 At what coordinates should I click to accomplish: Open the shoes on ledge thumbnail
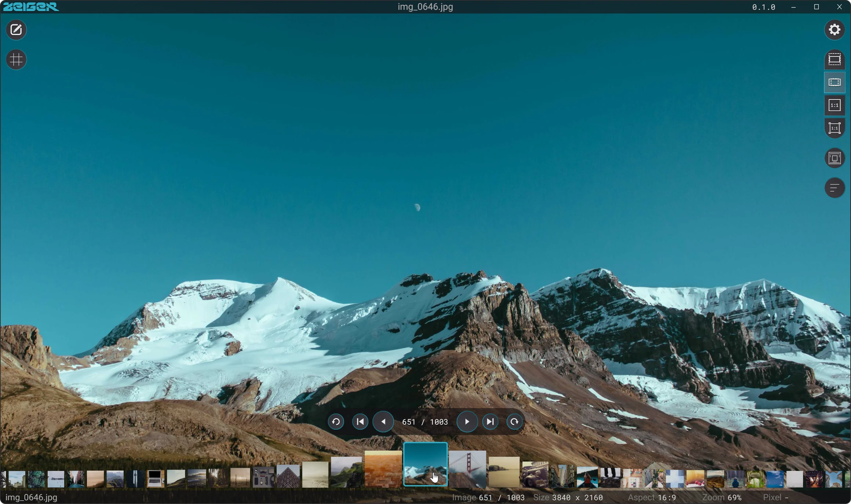[610, 478]
